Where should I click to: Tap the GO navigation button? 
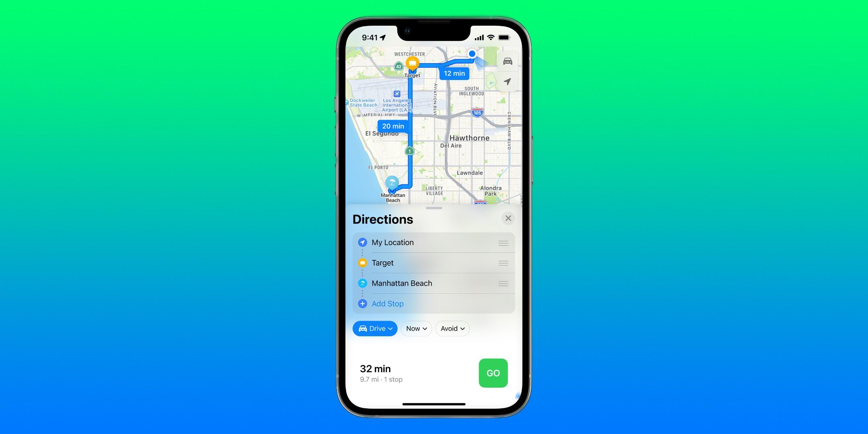point(492,373)
